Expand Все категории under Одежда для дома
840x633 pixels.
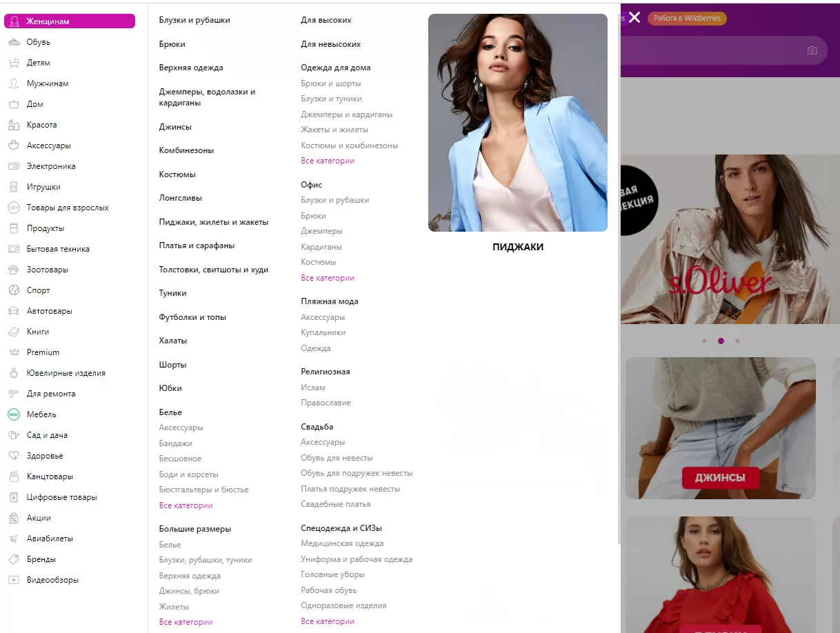(x=328, y=161)
